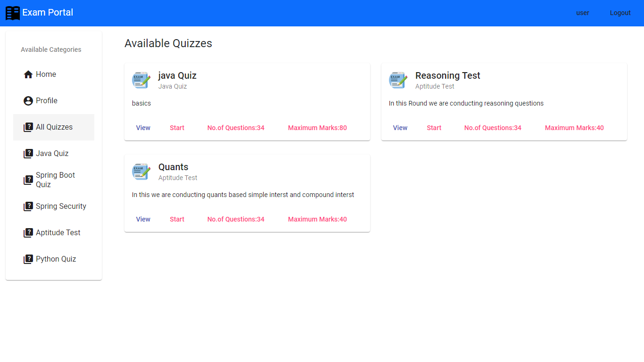
Task: Click the Python Quiz category icon
Action: (28, 259)
